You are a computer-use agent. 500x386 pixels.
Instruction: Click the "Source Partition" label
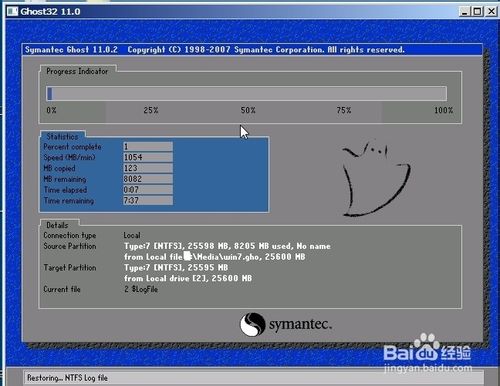pos(70,246)
